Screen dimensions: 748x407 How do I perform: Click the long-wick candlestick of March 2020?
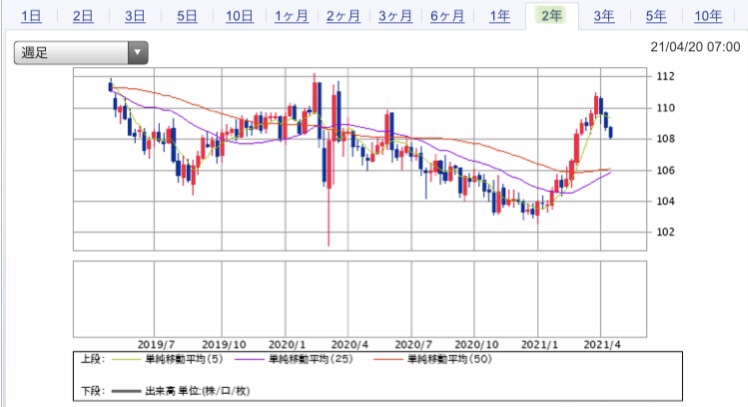click(329, 163)
